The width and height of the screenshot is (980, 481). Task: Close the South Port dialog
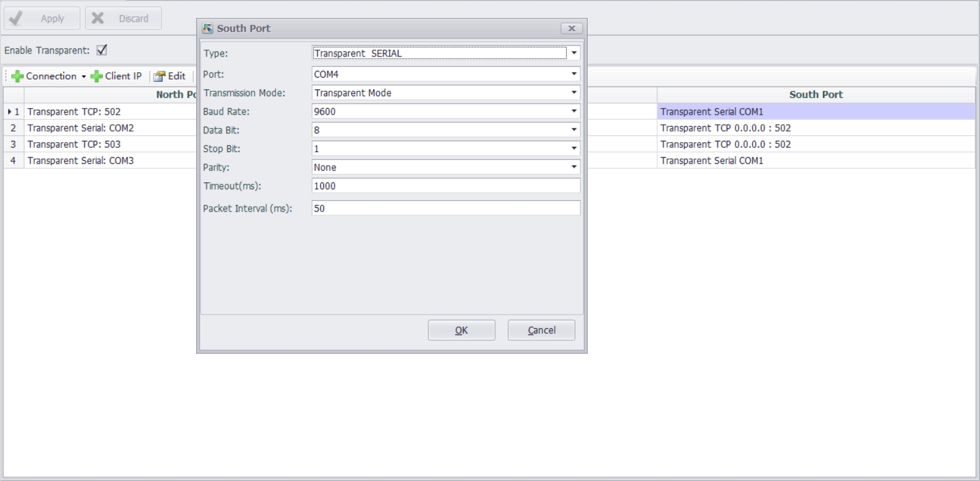pos(571,29)
